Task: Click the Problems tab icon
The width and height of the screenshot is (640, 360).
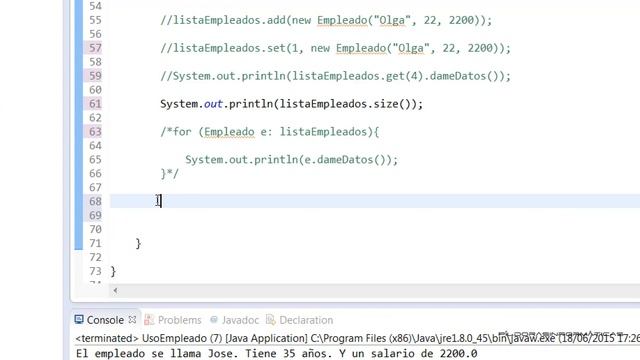Action: point(149,320)
